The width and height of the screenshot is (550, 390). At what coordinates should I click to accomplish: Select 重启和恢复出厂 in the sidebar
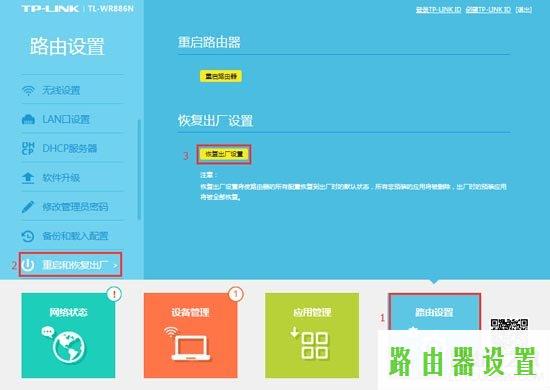pyautogui.click(x=71, y=265)
